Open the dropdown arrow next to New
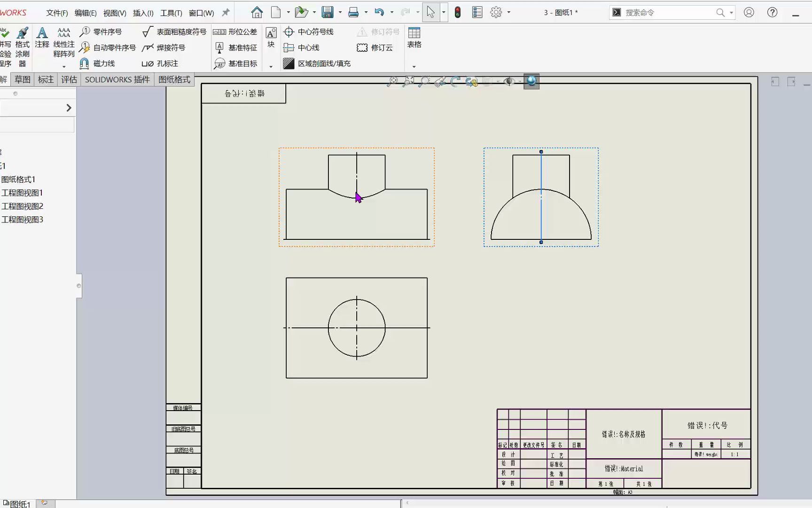The image size is (812, 508). [x=288, y=13]
